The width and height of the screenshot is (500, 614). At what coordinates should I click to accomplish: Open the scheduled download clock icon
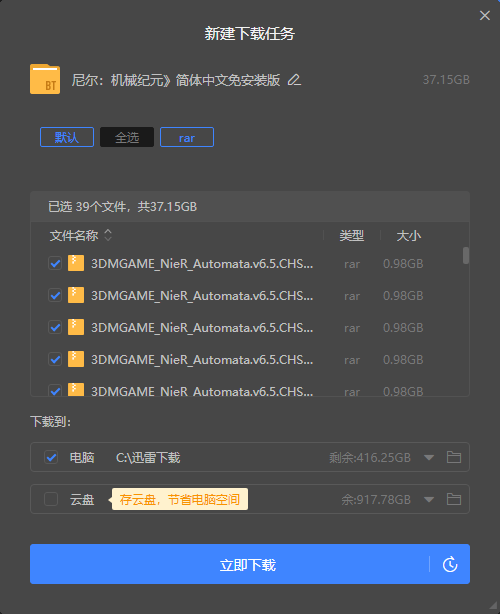point(450,564)
